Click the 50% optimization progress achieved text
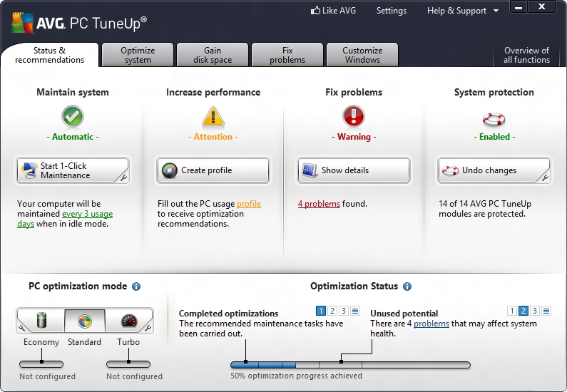 point(296,376)
